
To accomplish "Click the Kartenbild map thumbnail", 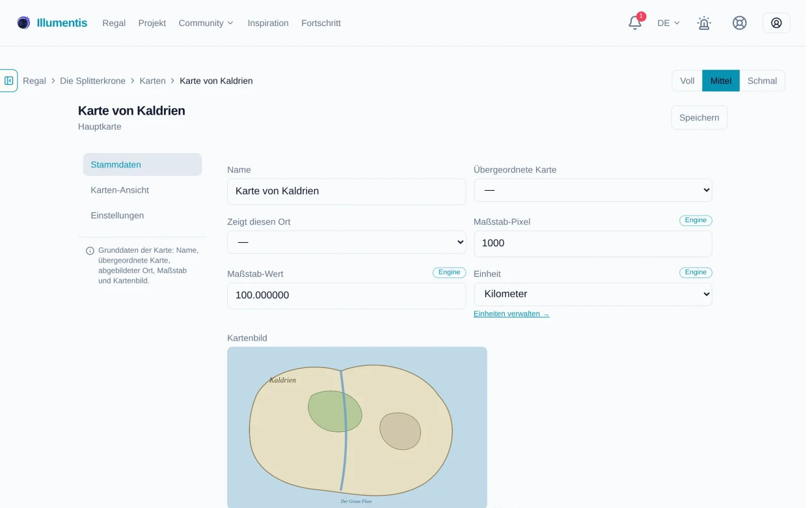I will click(357, 427).
